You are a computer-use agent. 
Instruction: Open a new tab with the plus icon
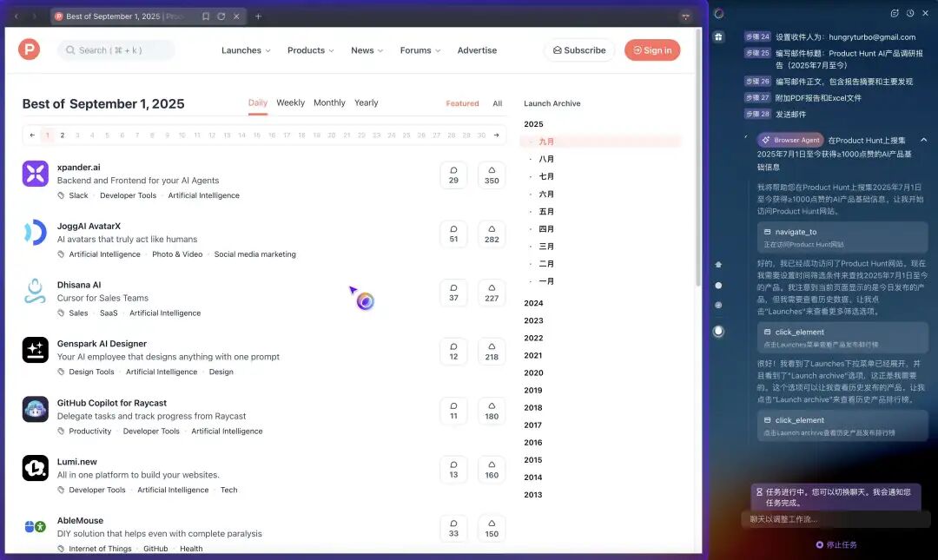tap(259, 16)
